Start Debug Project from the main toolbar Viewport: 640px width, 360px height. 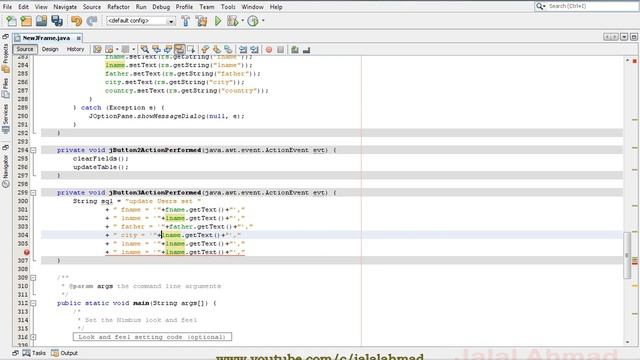pyautogui.click(x=232, y=21)
